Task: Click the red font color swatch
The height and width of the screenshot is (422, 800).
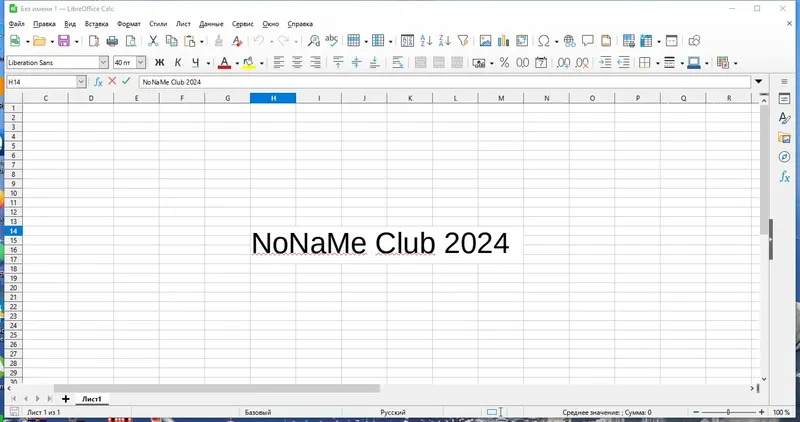Action: tap(224, 63)
